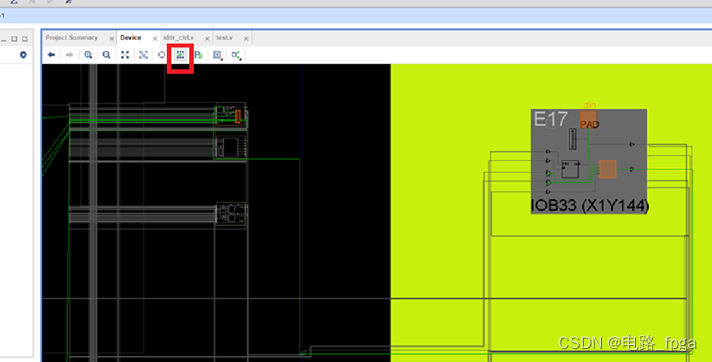Open the test.v tab
Viewport: 712px width, 362px height.
[x=225, y=38]
